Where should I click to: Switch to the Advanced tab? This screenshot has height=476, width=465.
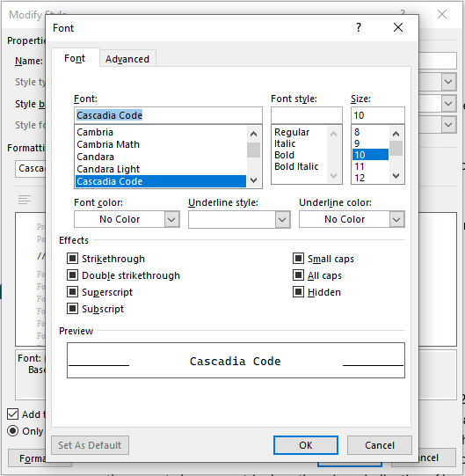tap(127, 59)
